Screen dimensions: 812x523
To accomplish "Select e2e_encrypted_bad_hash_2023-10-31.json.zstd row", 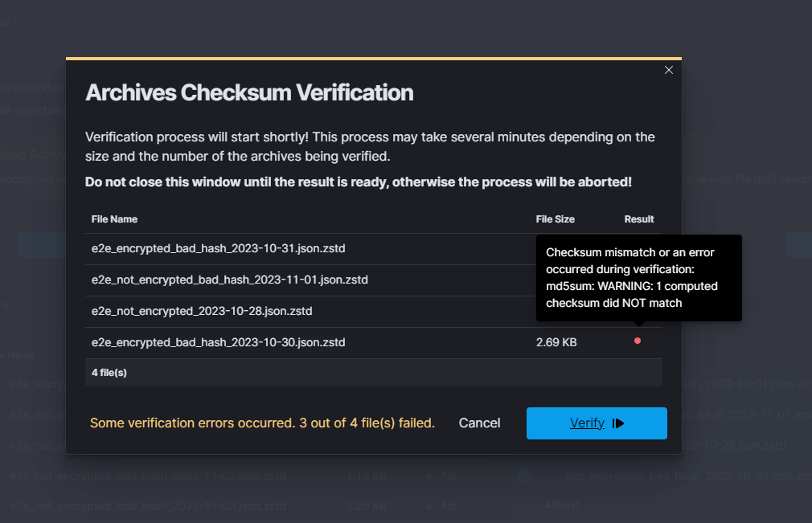I will pos(218,249).
